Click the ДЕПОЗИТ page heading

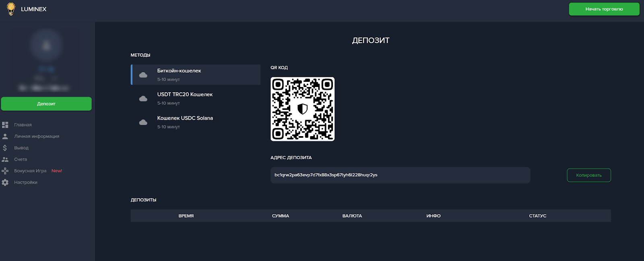click(371, 40)
